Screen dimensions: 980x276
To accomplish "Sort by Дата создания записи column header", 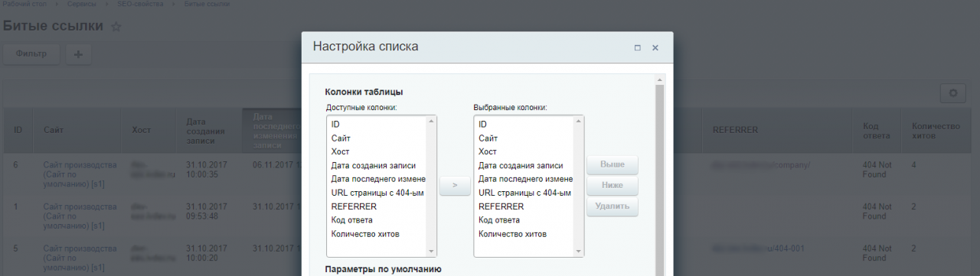I will (x=209, y=130).
